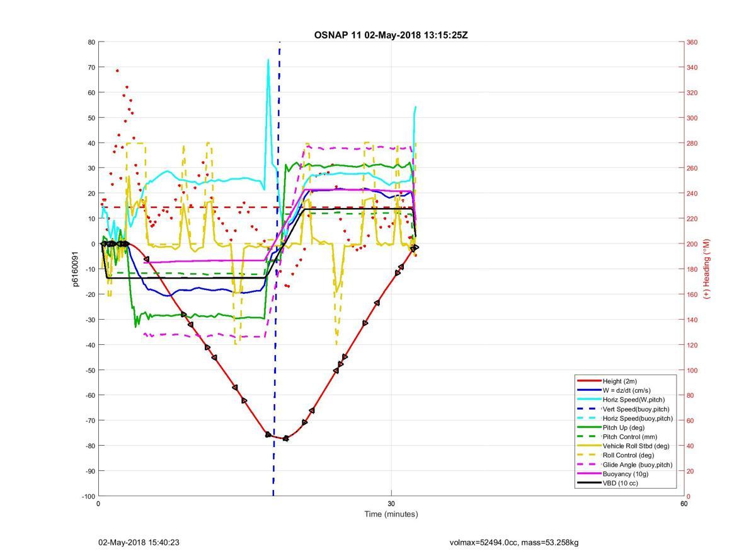This screenshot has height=558, width=756.
Task: Click the right axis tick label 200
Action: [x=692, y=244]
